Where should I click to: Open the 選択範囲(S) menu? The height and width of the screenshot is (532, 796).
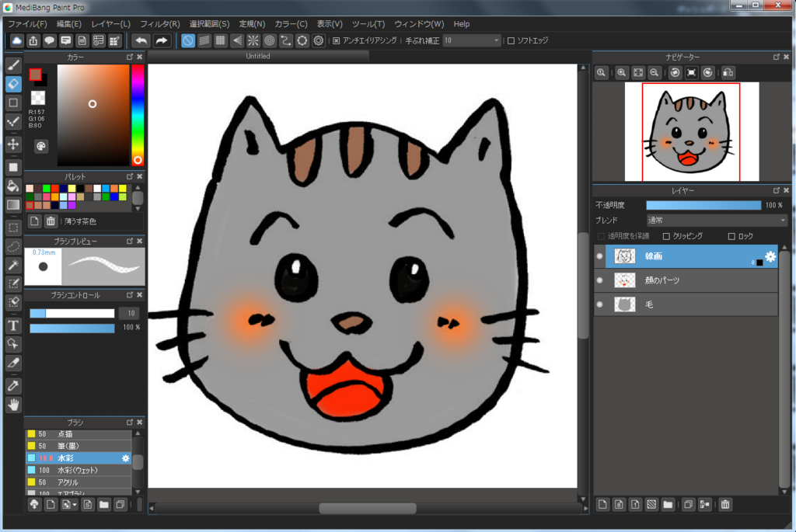coord(209,24)
